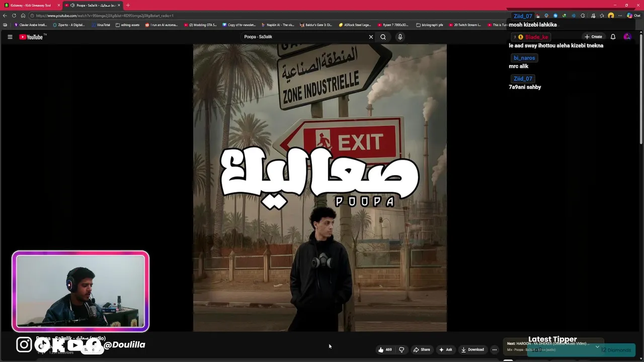Like the video with thumbs up
The width and height of the screenshot is (644, 362).
pos(385,349)
